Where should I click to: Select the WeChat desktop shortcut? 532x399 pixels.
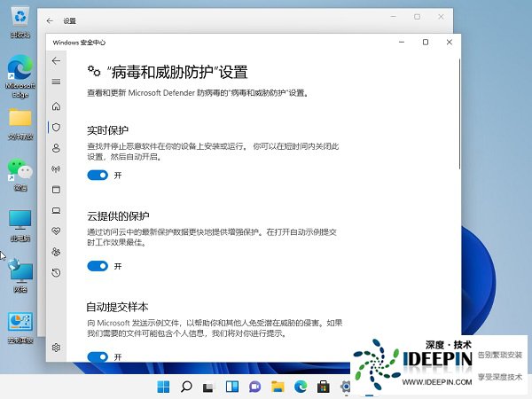(20, 175)
